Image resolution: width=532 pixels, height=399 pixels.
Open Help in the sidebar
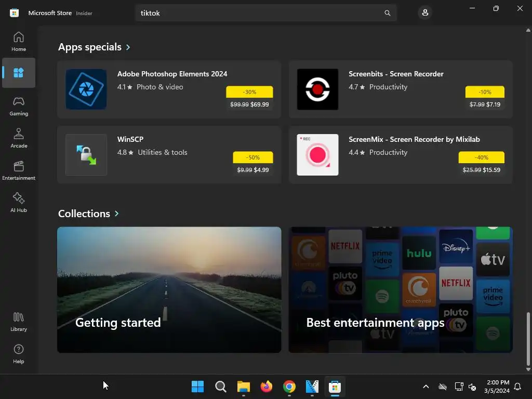click(x=19, y=354)
